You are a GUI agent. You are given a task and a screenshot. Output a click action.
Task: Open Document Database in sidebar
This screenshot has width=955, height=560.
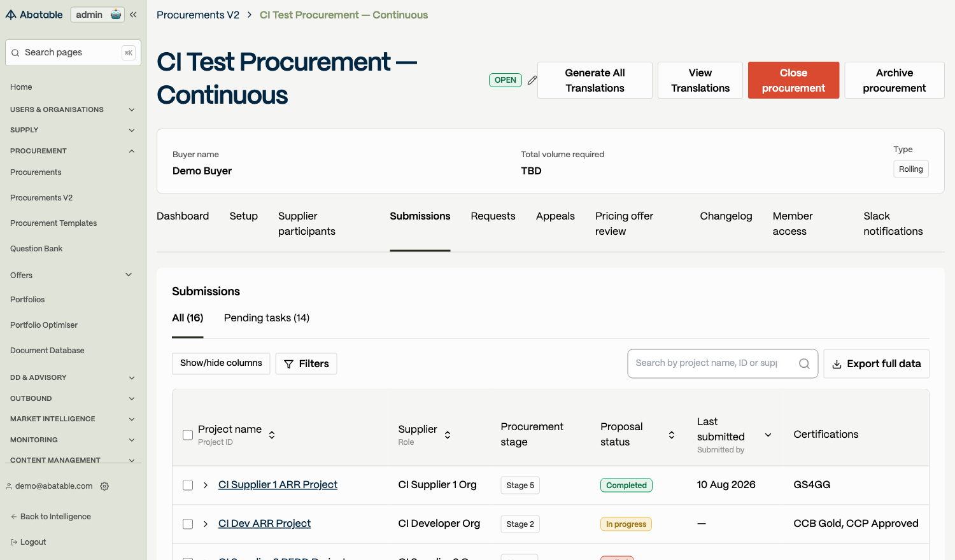pyautogui.click(x=47, y=351)
